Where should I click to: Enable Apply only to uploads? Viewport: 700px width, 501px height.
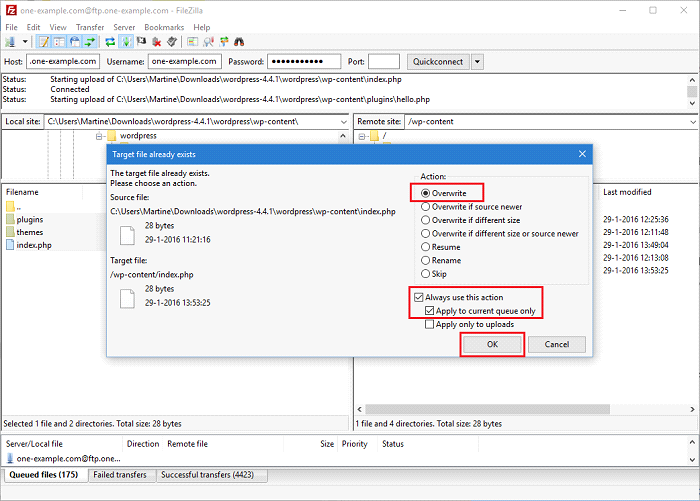pos(430,324)
